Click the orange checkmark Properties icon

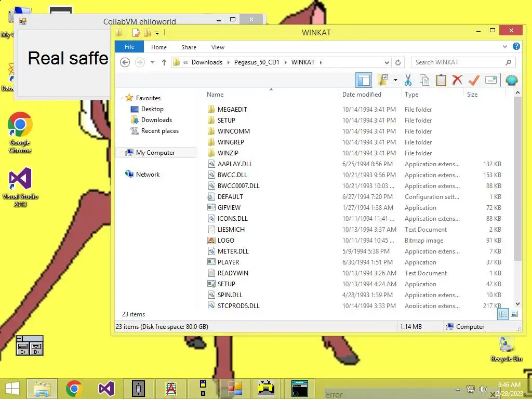pyautogui.click(x=474, y=80)
